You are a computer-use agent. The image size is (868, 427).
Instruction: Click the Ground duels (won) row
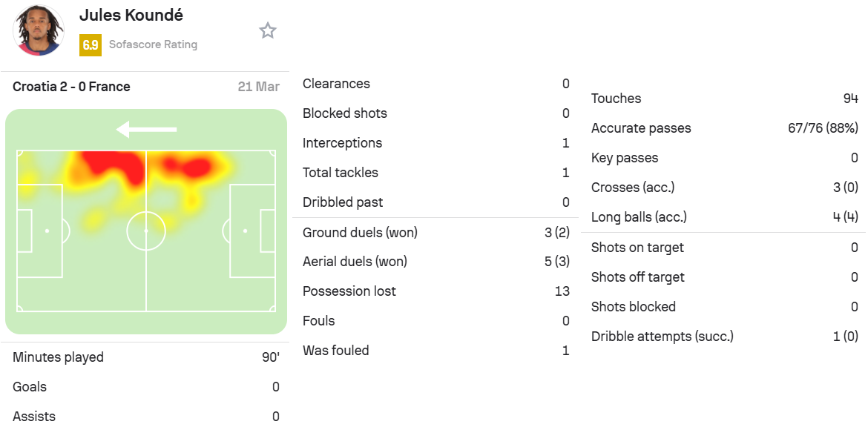click(x=436, y=233)
